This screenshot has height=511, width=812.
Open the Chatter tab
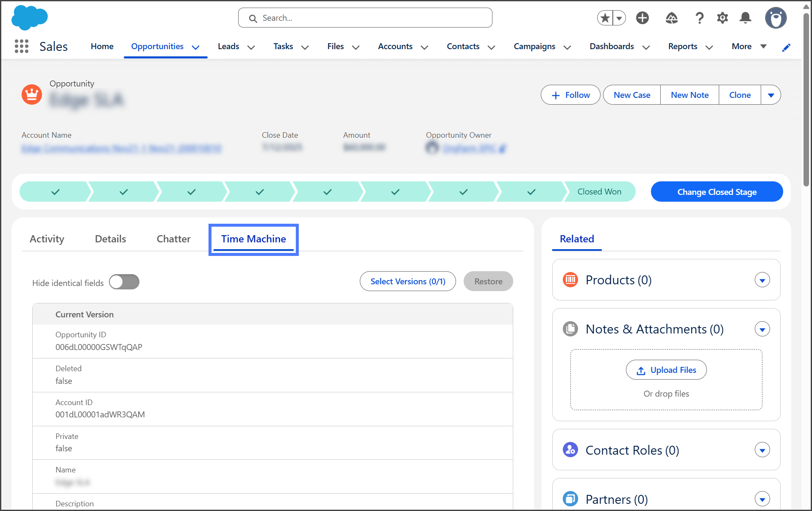pos(173,239)
